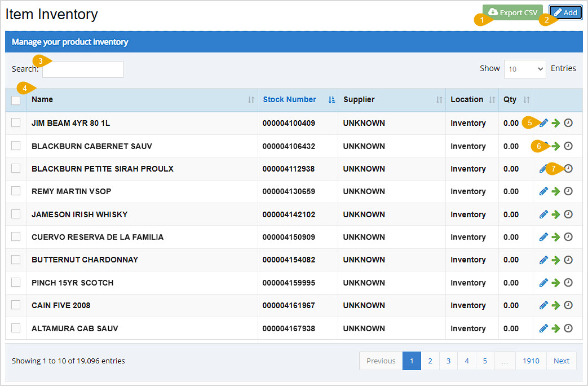
Task: Open the Show entries dropdown
Action: tap(524, 68)
